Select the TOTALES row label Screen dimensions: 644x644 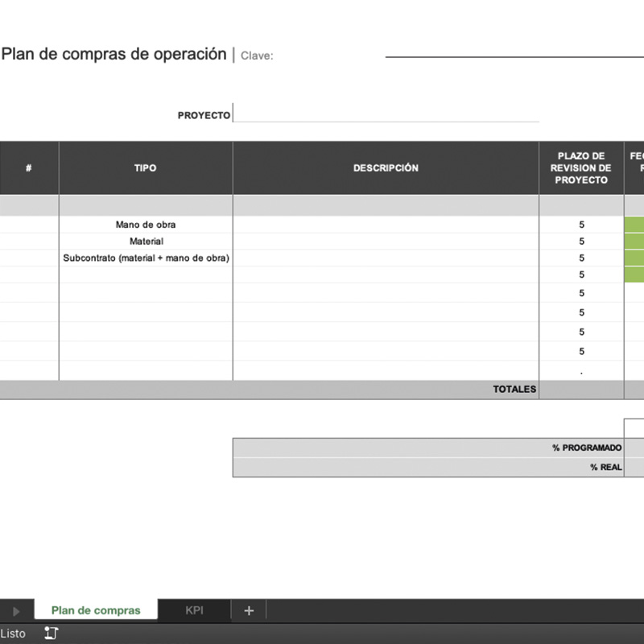514,390
